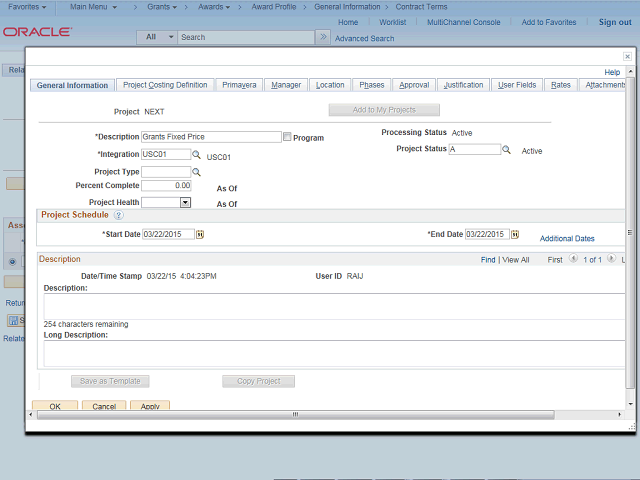Open the End Date calendar picker

tap(515, 234)
